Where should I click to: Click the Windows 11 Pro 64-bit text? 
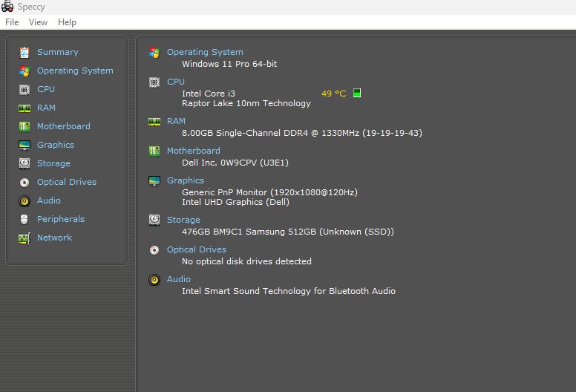coord(229,64)
